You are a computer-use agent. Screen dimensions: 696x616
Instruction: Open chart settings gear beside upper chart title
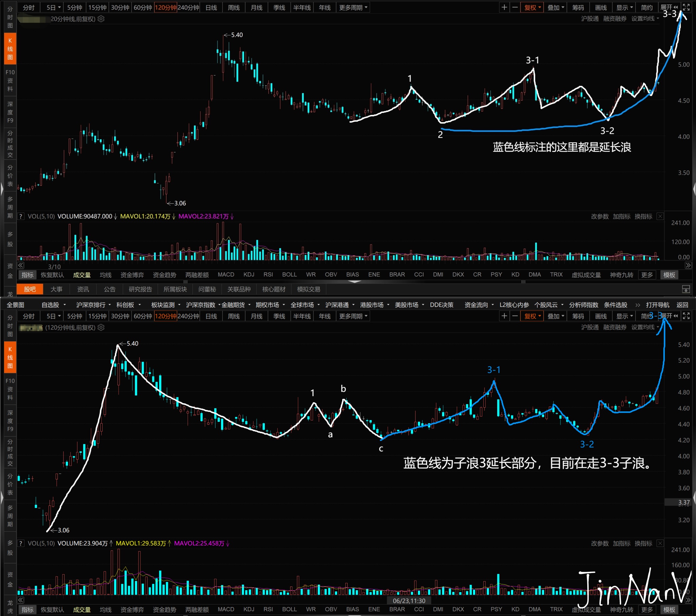[x=101, y=19]
